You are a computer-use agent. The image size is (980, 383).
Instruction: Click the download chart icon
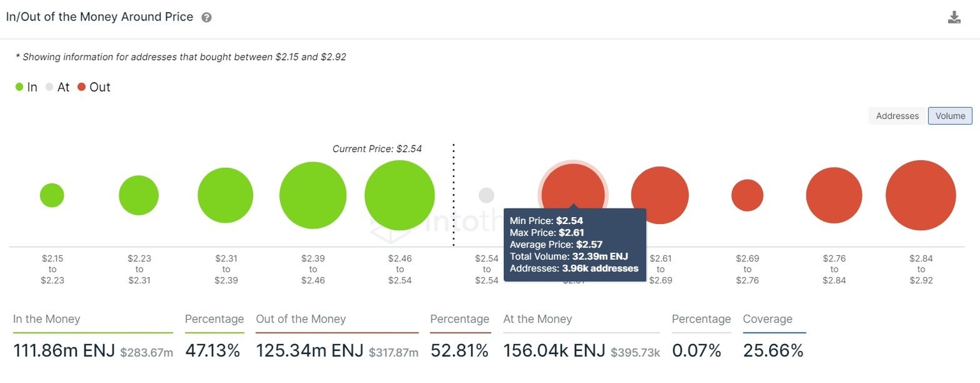[x=954, y=17]
